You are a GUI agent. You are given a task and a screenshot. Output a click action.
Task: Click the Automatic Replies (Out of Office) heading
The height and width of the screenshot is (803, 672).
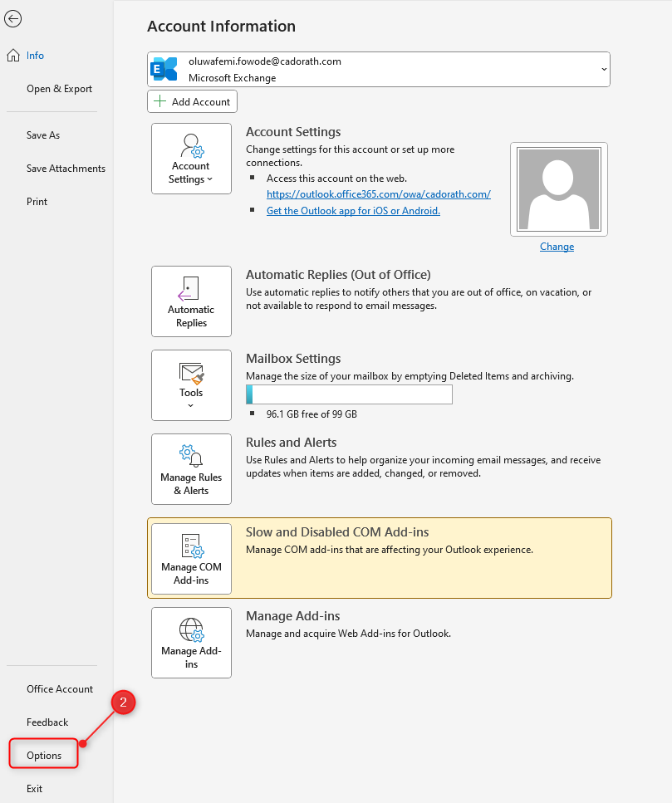tap(338, 275)
